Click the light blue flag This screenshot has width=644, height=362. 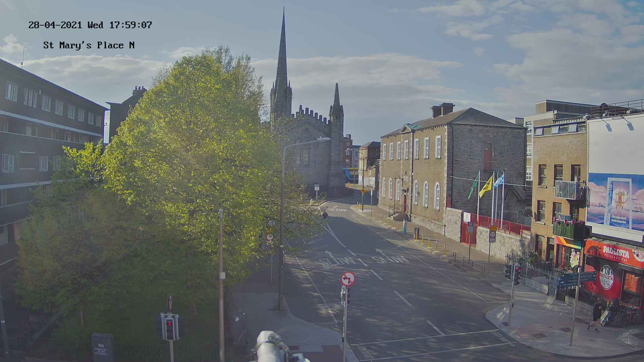[499, 181]
